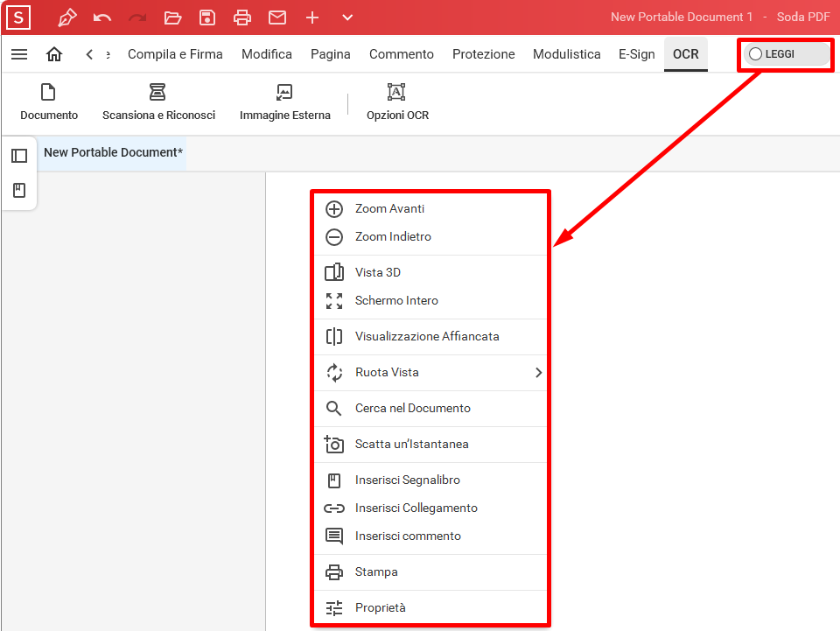Email the document with the envelope icon
Image resolution: width=840 pixels, height=631 pixels.
click(x=277, y=18)
